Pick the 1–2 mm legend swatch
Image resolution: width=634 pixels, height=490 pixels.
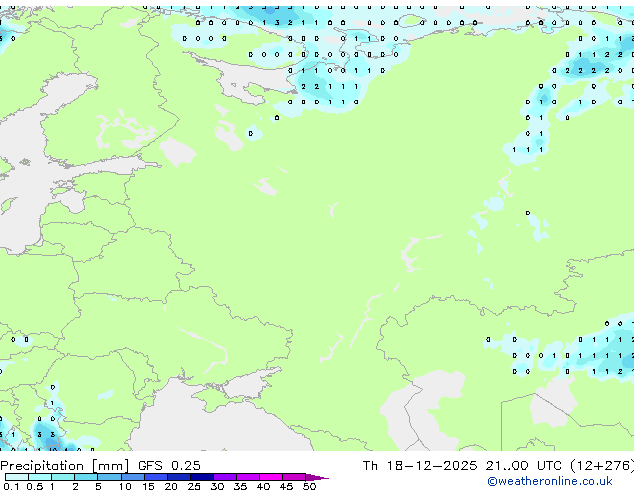63,477
